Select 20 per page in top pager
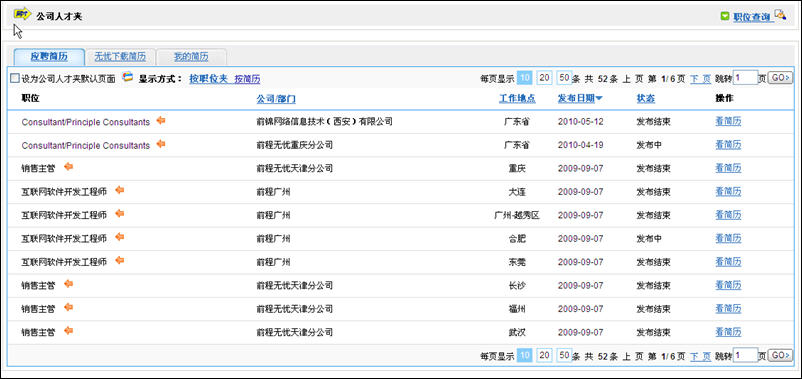 [544, 78]
